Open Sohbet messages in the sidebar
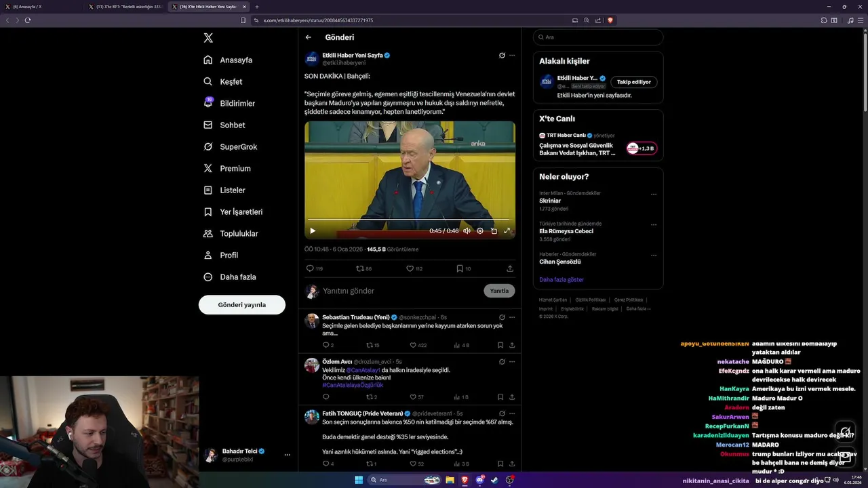The image size is (868, 488). (x=224, y=125)
